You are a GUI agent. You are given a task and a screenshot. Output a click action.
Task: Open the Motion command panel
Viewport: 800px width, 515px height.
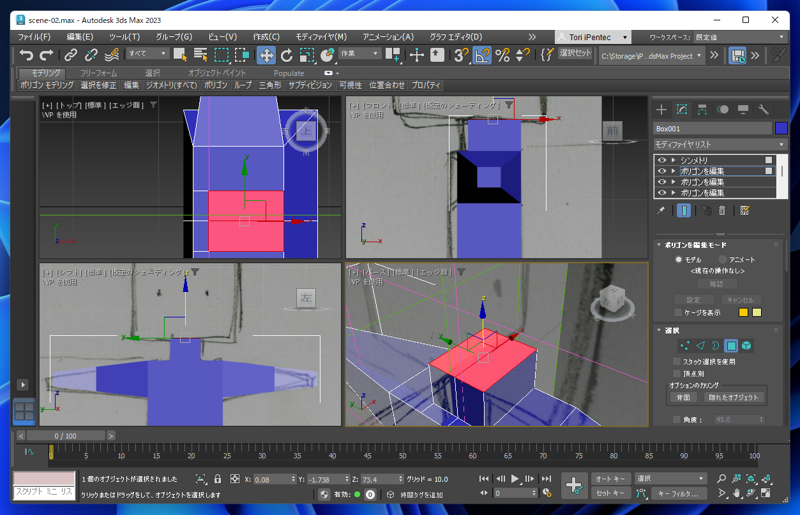pyautogui.click(x=722, y=109)
